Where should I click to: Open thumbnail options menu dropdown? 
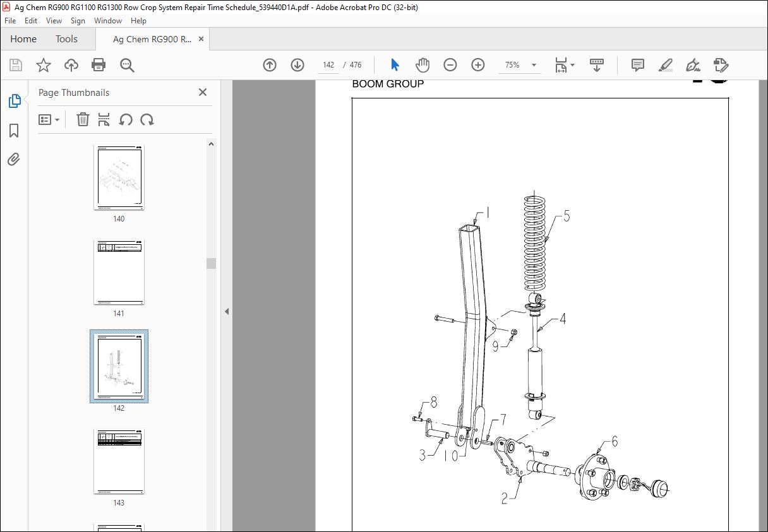[49, 119]
